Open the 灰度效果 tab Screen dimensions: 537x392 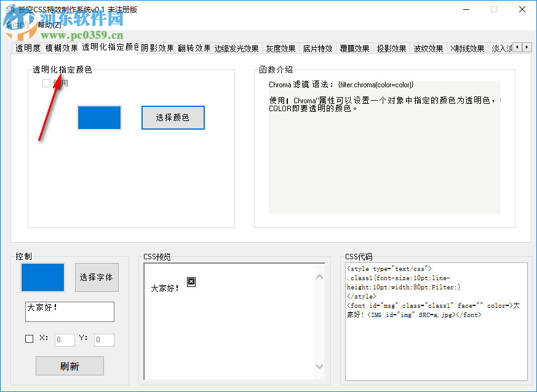(280, 47)
